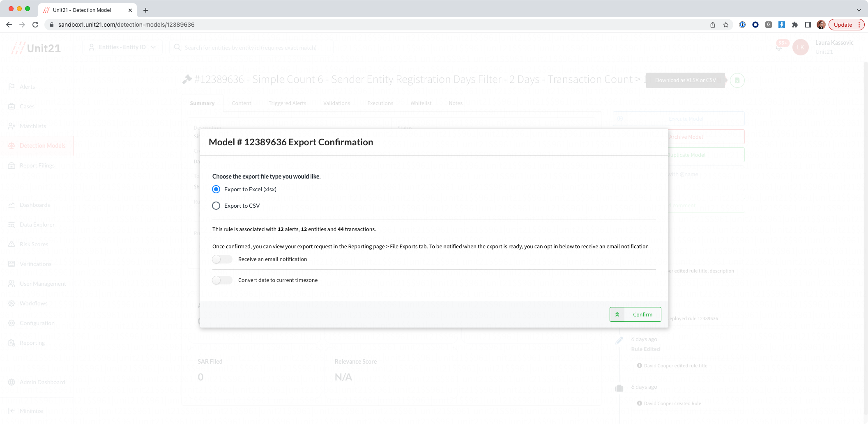This screenshot has width=868, height=424.
Task: Click the entity search input field
Action: [x=251, y=48]
